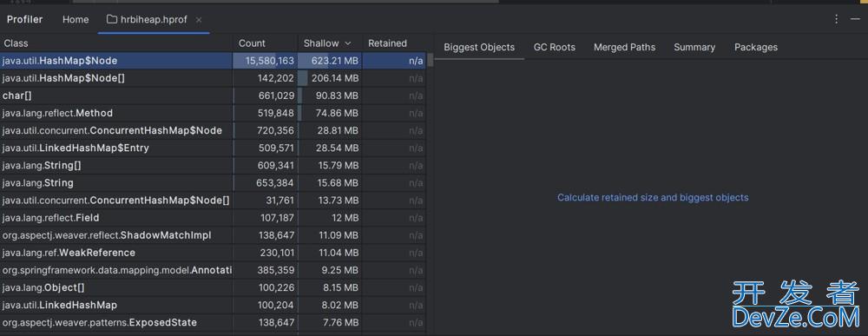The height and width of the screenshot is (336, 868).
Task: Click the count value 31,761
Action: coord(279,201)
